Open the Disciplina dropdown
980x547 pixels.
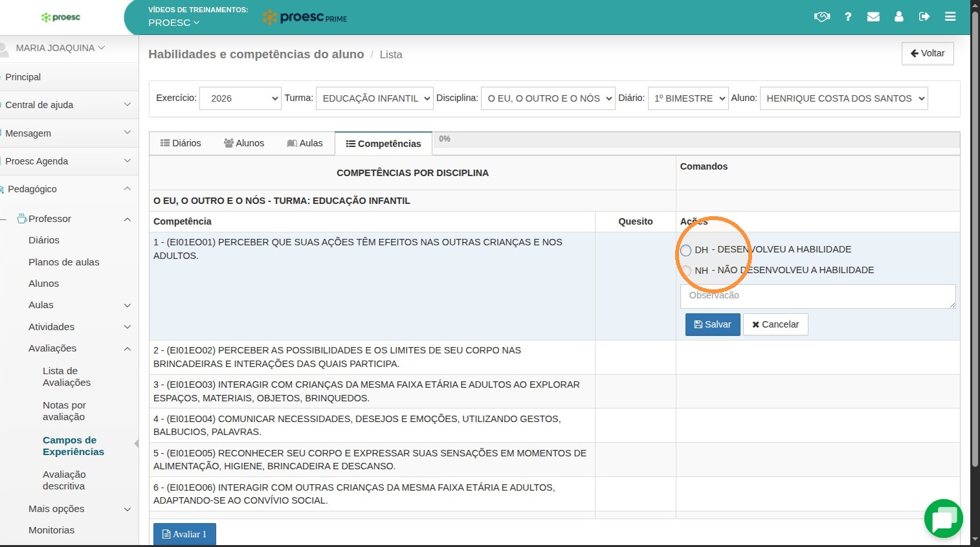(x=548, y=98)
